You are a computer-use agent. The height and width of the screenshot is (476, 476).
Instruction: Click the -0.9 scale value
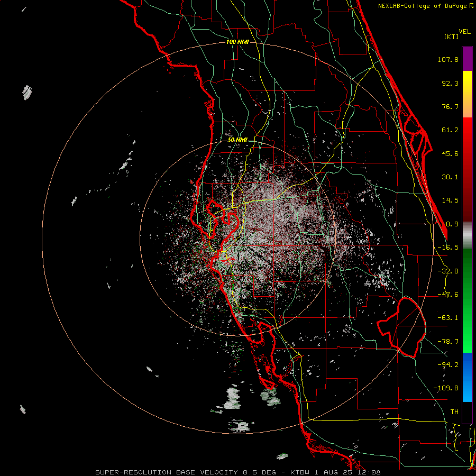coord(450,224)
